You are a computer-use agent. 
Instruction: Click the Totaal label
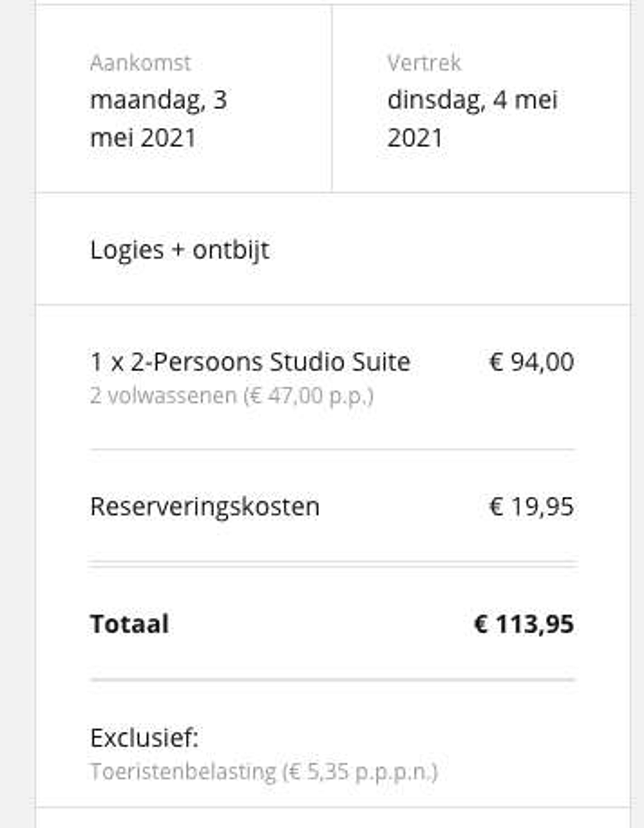pyautogui.click(x=129, y=624)
